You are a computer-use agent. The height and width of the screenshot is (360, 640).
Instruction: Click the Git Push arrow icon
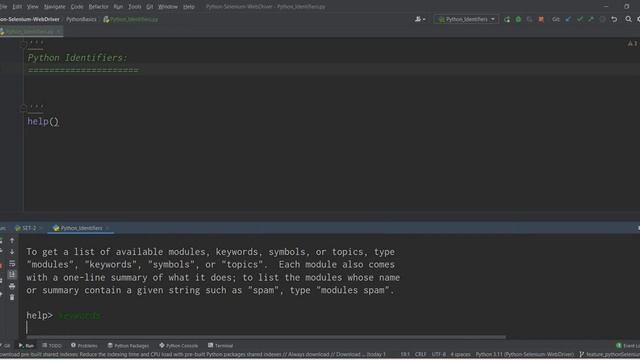[x=591, y=19]
